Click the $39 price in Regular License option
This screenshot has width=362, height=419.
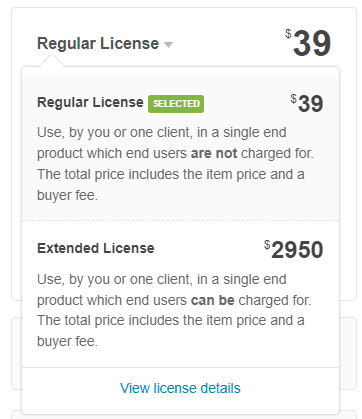point(307,103)
